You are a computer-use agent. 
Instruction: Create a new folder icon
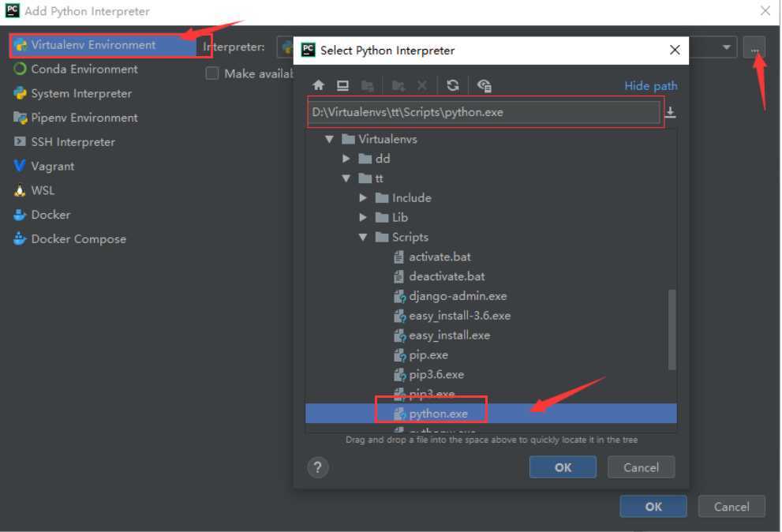[398, 85]
